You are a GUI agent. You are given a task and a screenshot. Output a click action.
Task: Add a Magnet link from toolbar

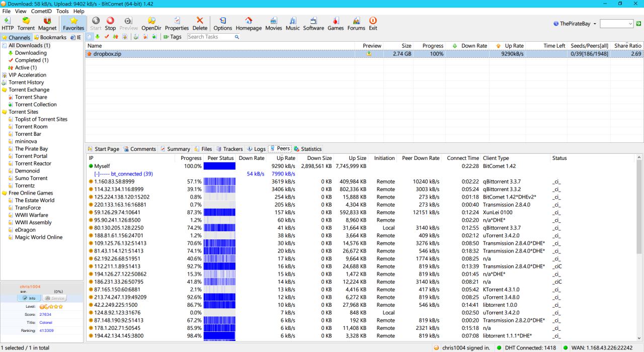click(48, 24)
